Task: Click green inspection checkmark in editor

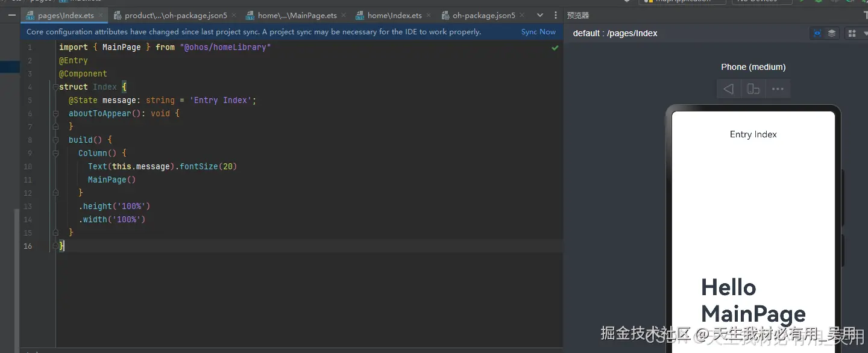Action: [x=555, y=48]
